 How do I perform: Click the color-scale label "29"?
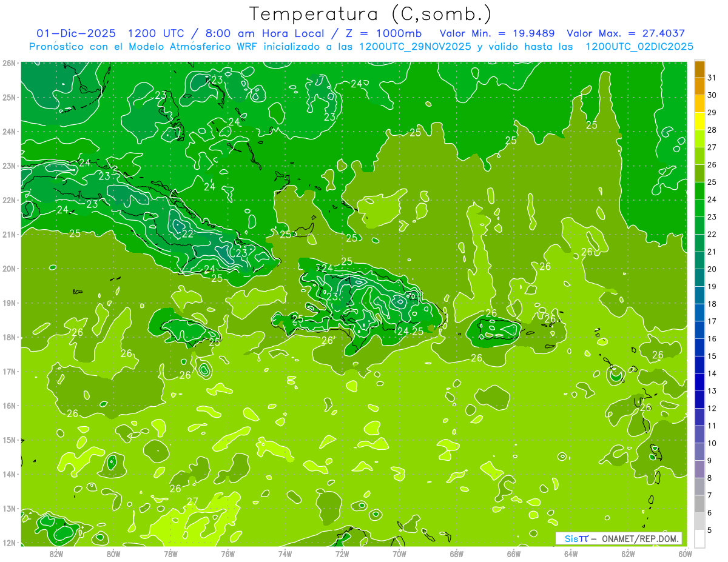tap(712, 113)
